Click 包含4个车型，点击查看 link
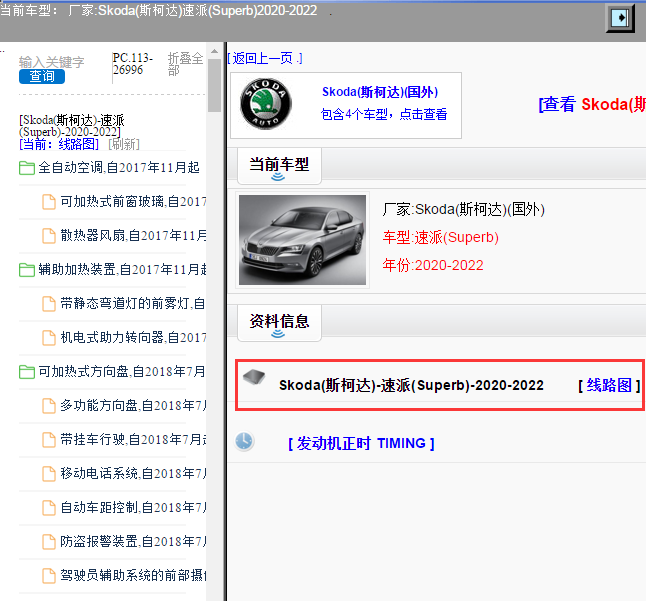 pyautogui.click(x=384, y=114)
